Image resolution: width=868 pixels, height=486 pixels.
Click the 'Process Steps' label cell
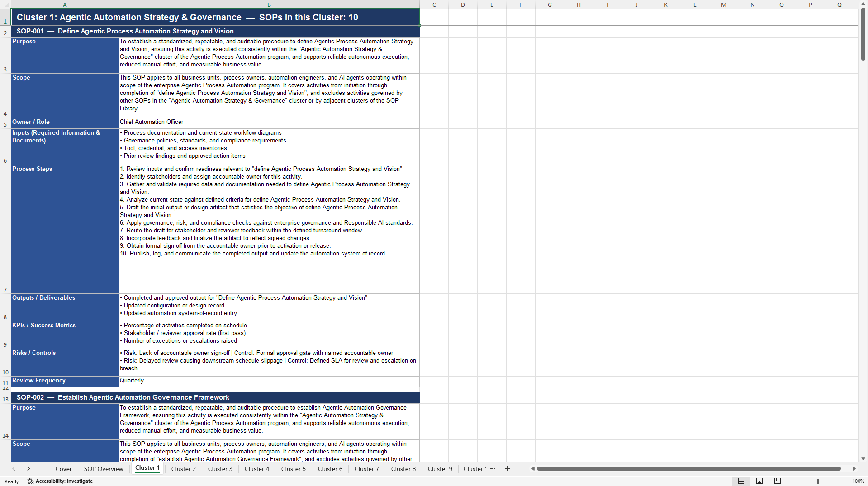click(65, 229)
